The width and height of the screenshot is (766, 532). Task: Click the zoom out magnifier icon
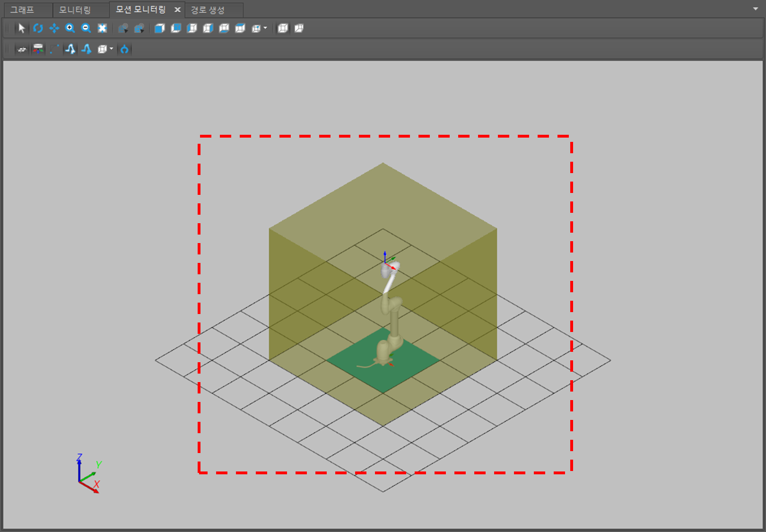tap(86, 28)
